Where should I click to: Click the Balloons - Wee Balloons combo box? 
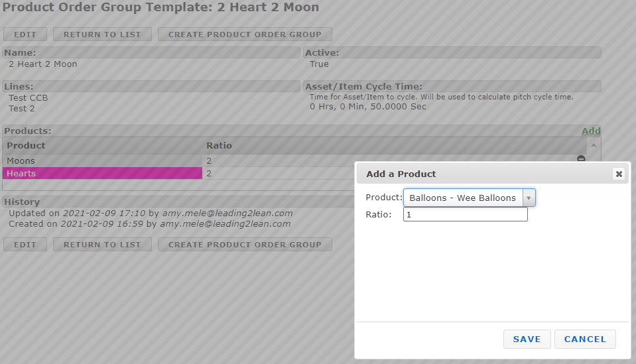tap(463, 198)
